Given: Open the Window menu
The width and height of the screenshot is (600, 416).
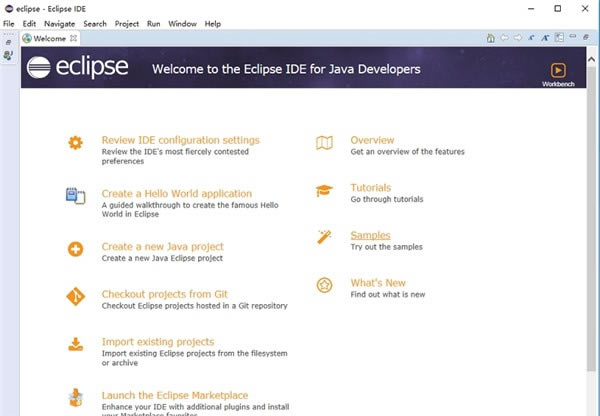Looking at the screenshot, I should click(x=182, y=23).
